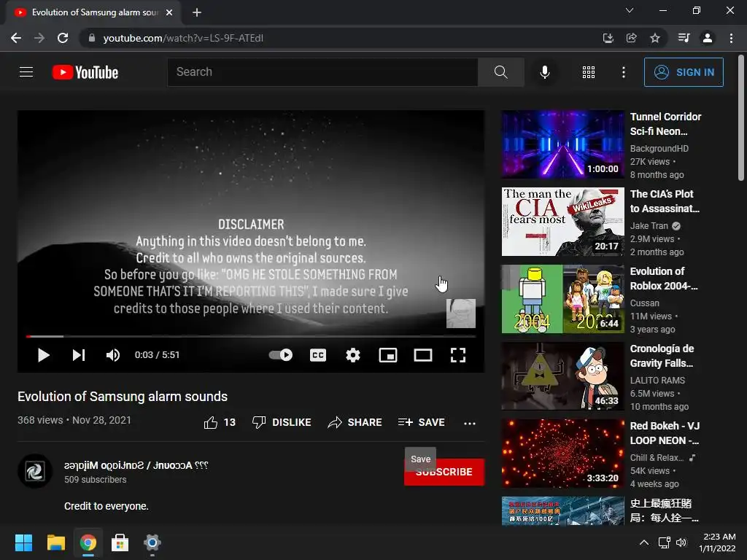Bookmark this page with star icon

tap(654, 38)
